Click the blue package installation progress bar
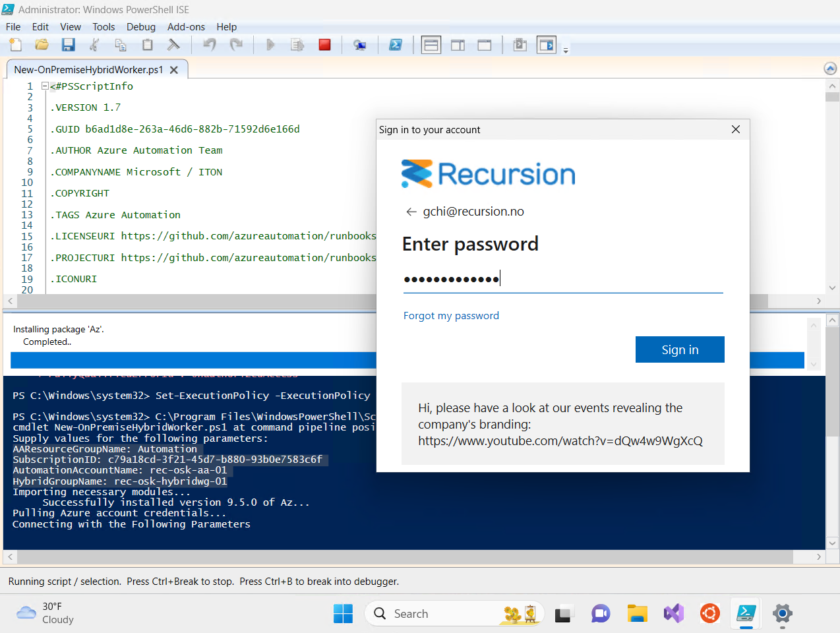Screen dimensions: 840x633 click(191, 360)
